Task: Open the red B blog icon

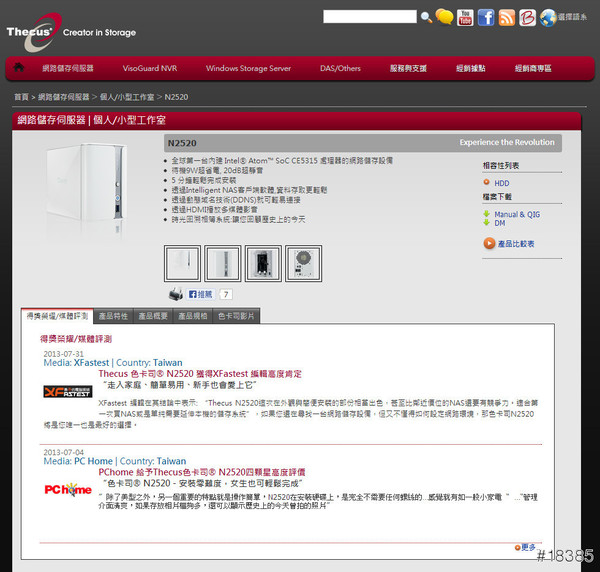Action: 527,18
